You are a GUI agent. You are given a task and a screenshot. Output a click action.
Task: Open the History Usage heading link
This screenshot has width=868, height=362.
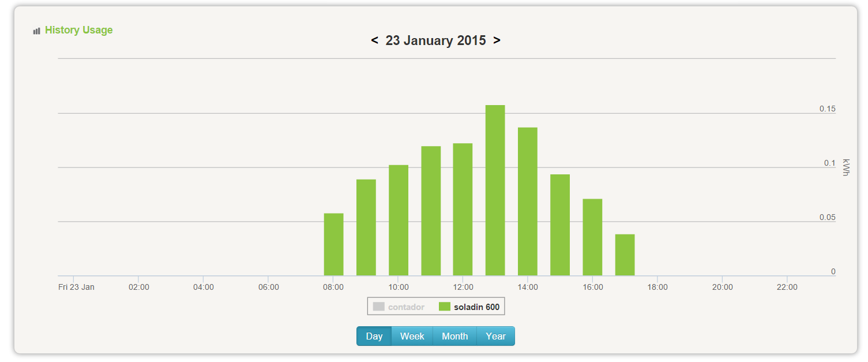coord(79,30)
